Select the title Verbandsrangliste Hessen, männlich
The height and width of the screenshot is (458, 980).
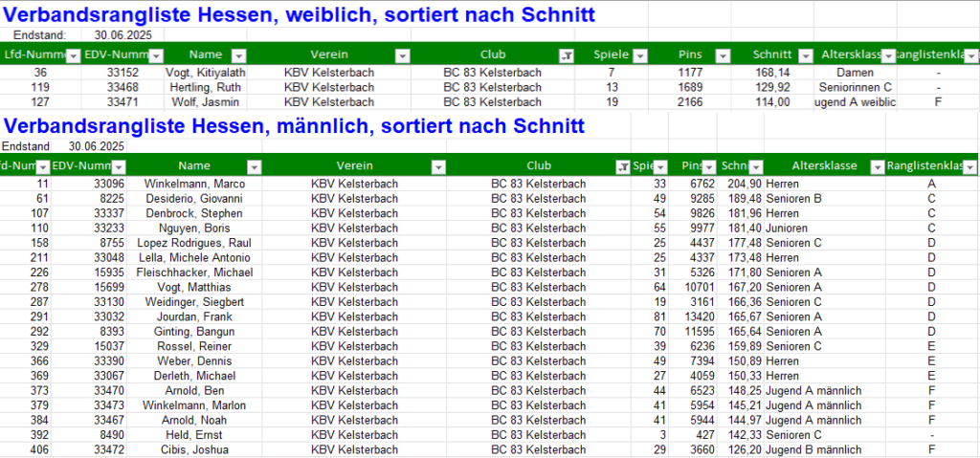(293, 125)
